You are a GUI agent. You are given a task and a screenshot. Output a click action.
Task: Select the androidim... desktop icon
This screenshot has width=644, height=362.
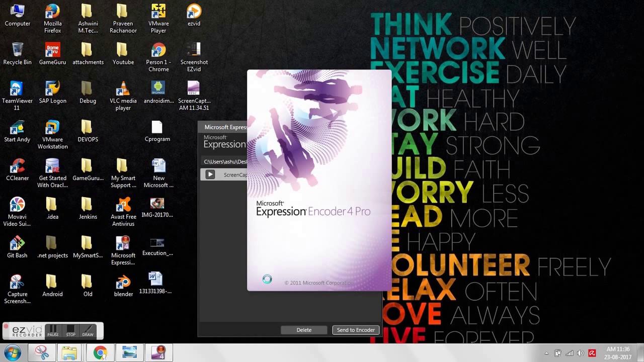click(158, 93)
